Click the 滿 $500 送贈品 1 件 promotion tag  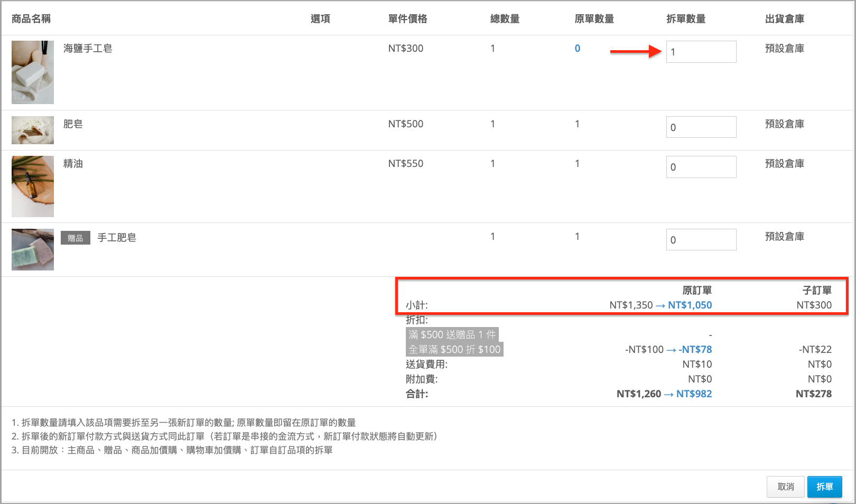pos(452,334)
